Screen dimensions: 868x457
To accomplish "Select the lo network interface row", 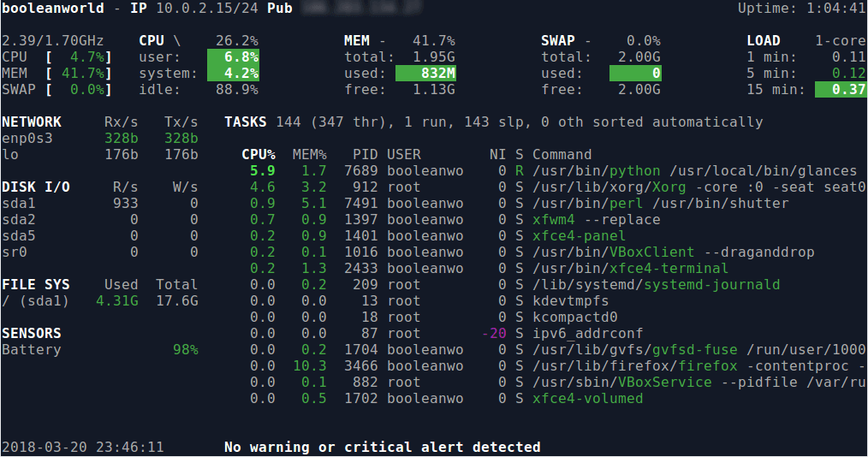I will coord(99,154).
